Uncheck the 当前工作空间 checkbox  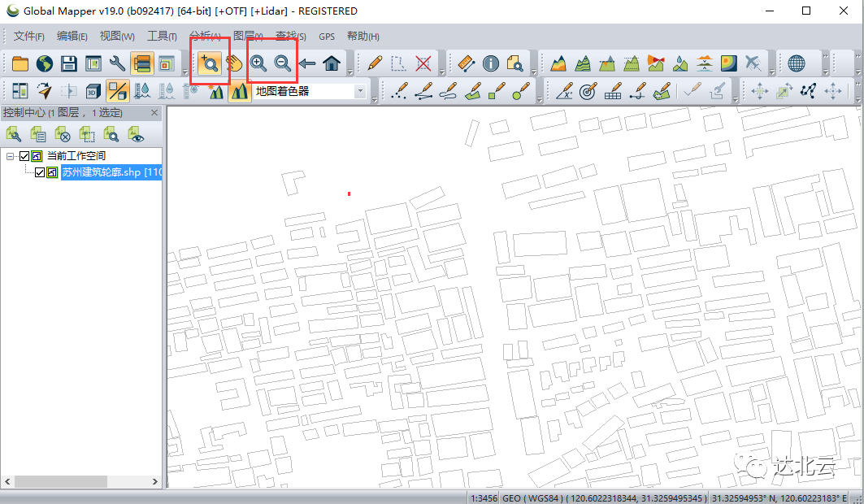click(x=24, y=156)
